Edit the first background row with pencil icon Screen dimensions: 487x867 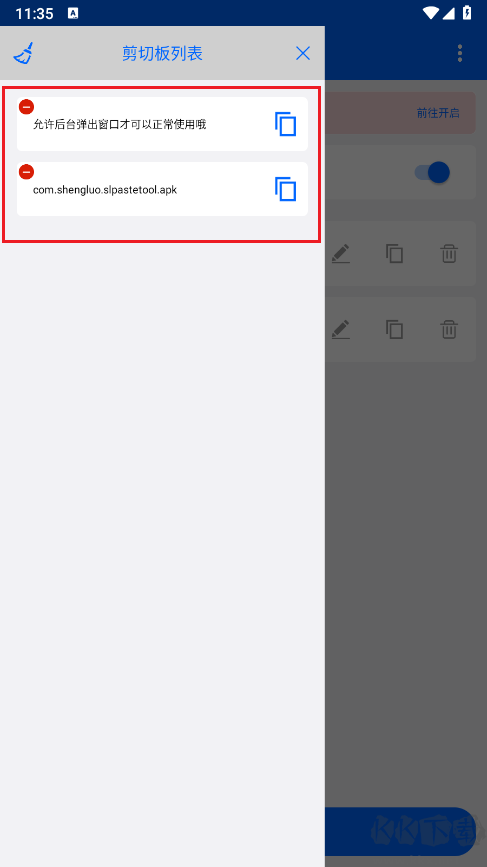point(341,254)
